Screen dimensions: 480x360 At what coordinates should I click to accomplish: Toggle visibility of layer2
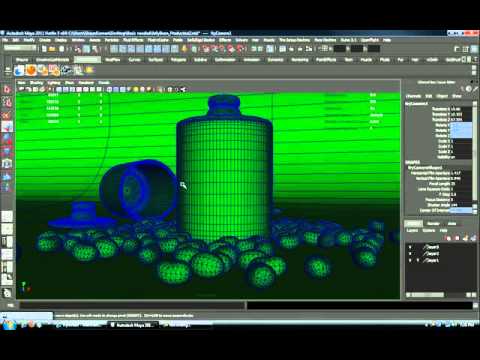(x=410, y=254)
